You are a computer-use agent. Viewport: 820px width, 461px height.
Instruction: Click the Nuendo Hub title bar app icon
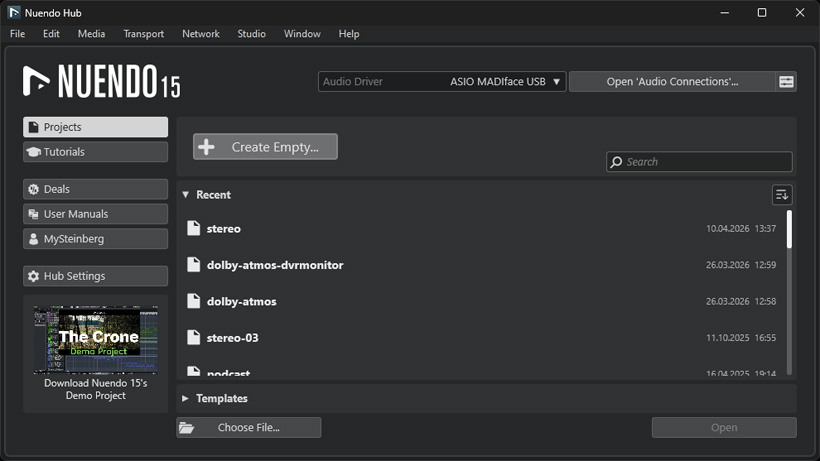(x=14, y=13)
